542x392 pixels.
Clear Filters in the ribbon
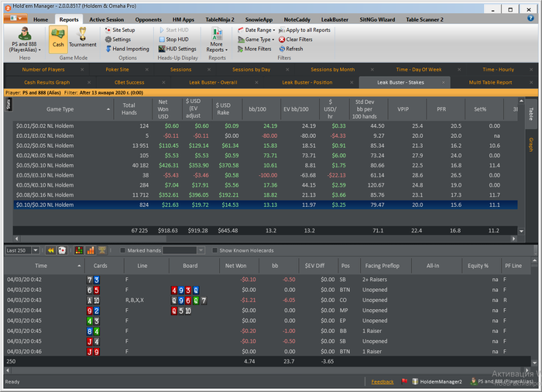click(x=296, y=40)
